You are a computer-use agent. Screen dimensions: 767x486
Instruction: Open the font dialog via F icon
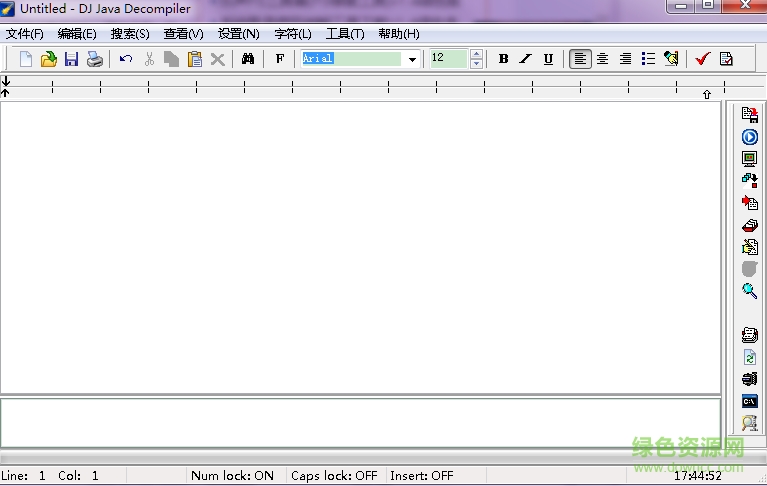pos(280,59)
